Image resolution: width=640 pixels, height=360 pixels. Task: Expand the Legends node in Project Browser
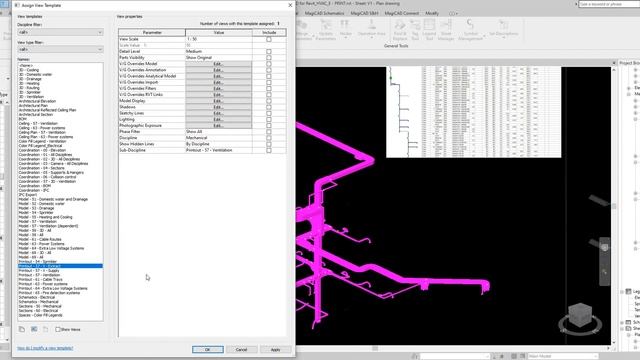[x=622, y=291]
